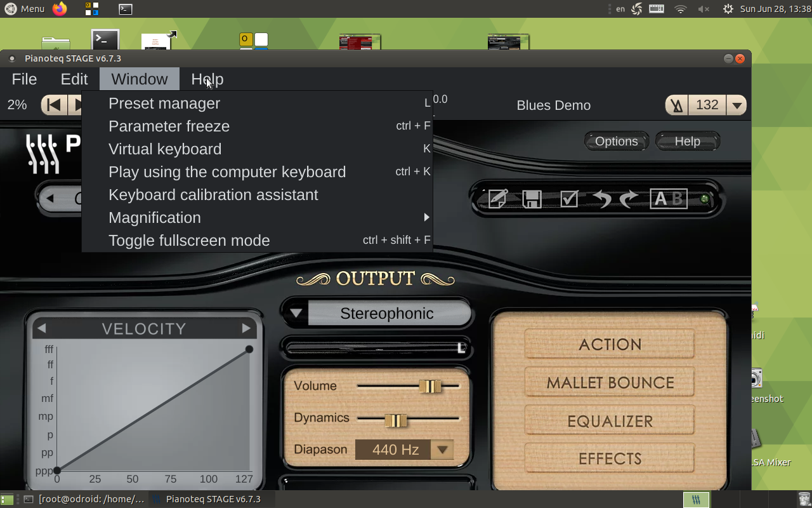Click previous preset arrow left of instrument name

point(50,199)
